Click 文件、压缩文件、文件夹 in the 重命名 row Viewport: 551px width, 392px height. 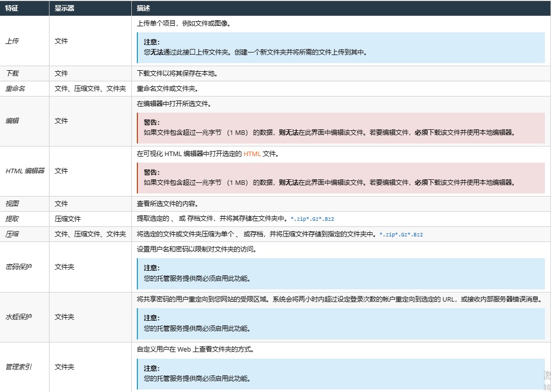pos(90,88)
